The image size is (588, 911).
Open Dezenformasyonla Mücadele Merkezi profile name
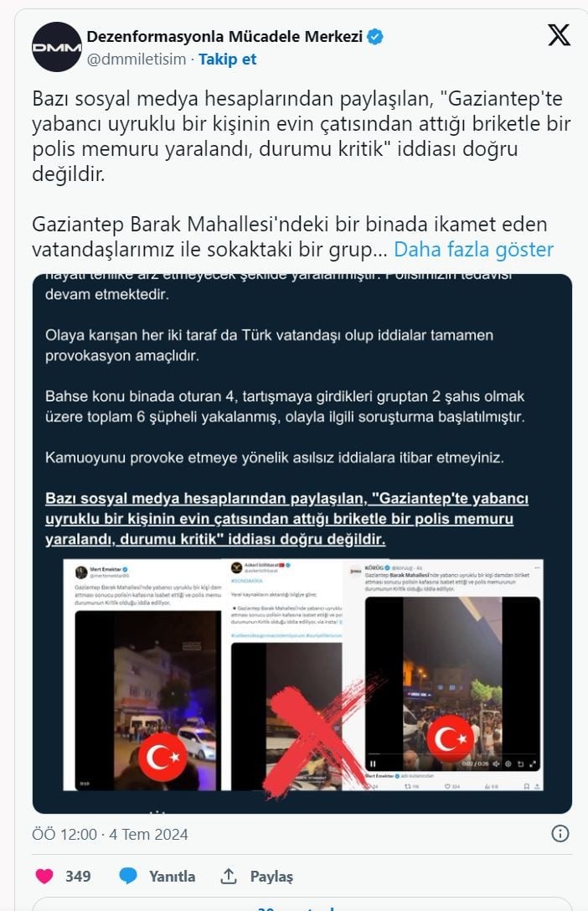coord(224,37)
